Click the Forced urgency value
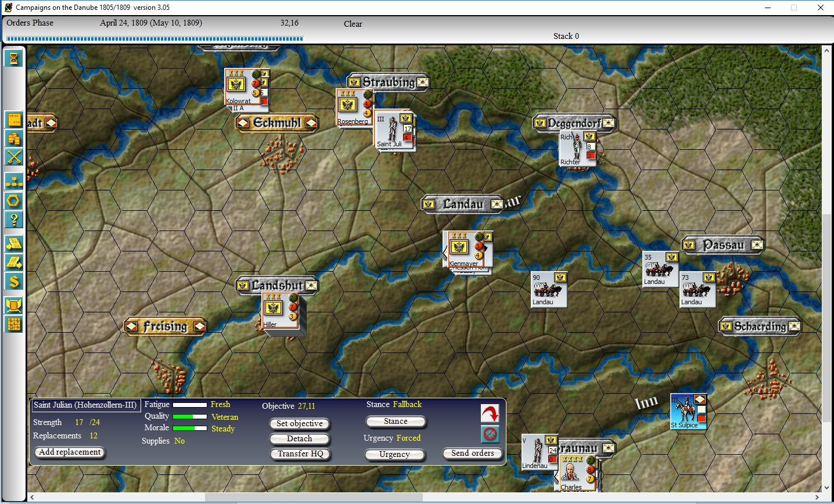Viewport: 834px width, 504px height. pos(408,438)
